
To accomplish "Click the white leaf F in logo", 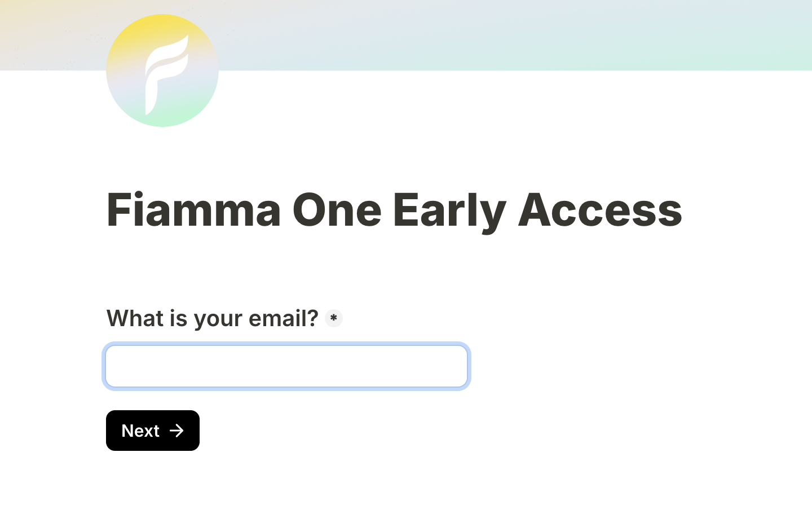I will (164, 71).
